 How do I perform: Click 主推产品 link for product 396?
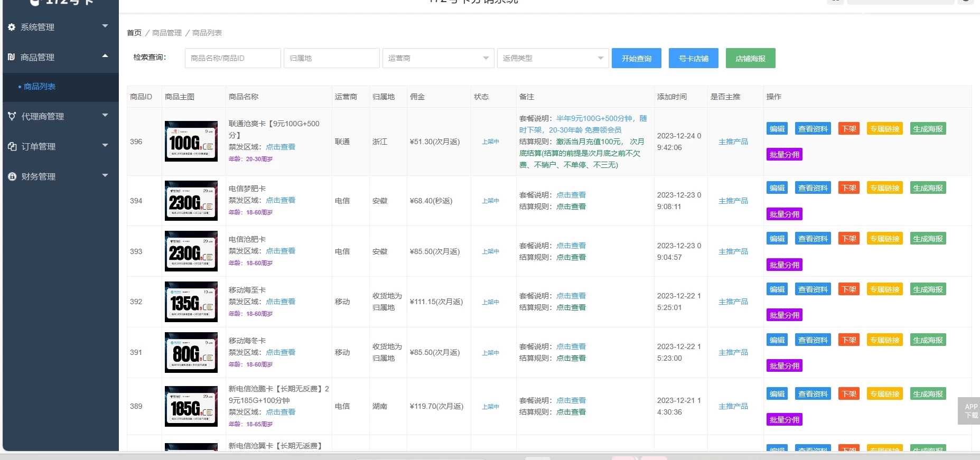tap(733, 142)
